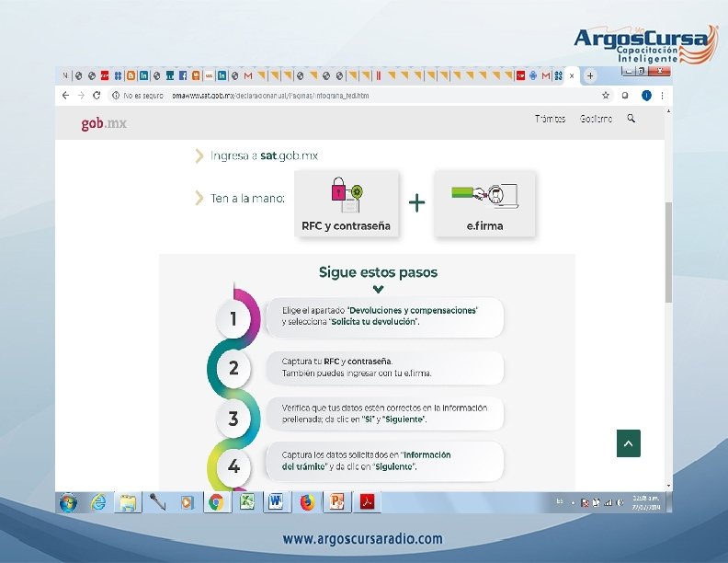This screenshot has height=563, width=728.
Task: Launch Internet Explorer from taskbar
Action: tap(98, 502)
